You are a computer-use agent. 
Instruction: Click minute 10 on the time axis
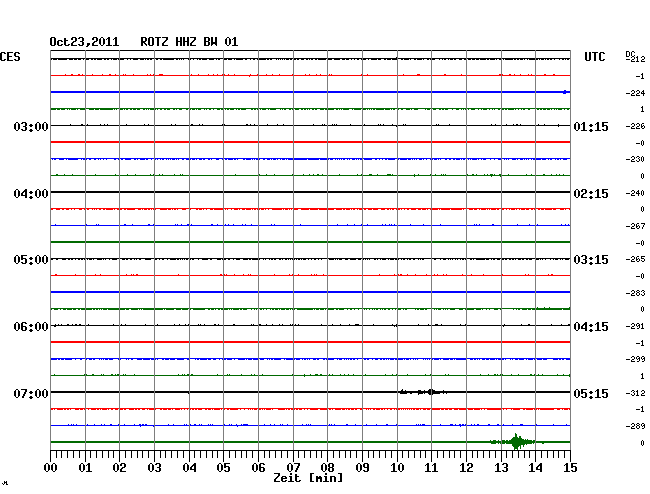click(x=397, y=468)
